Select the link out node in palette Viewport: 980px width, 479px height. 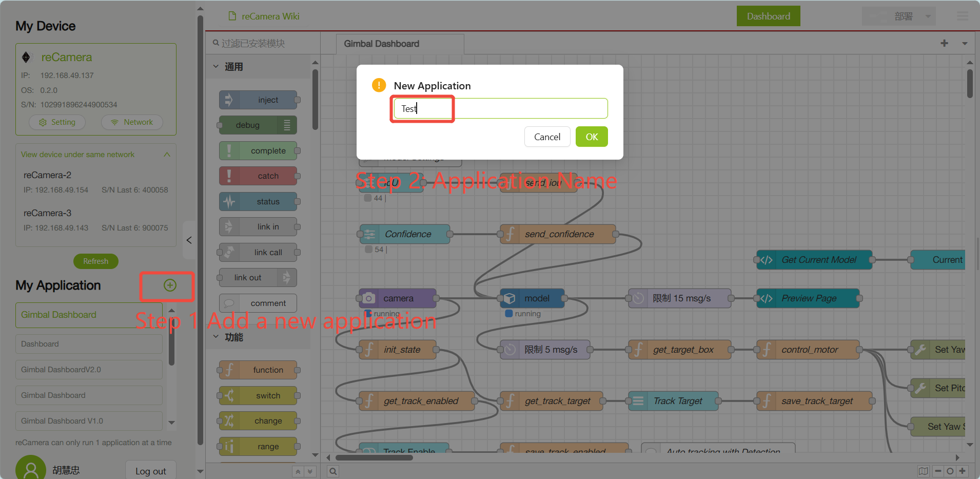click(x=258, y=277)
